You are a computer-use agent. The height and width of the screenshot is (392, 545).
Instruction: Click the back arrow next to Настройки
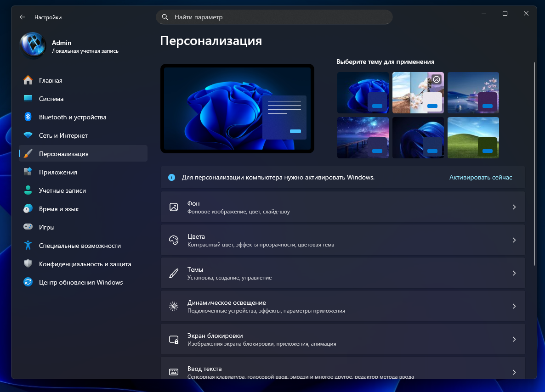click(23, 17)
